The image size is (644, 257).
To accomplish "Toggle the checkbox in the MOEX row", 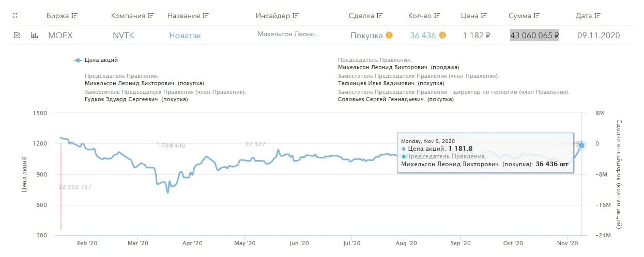I will pyautogui.click(x=17, y=36).
